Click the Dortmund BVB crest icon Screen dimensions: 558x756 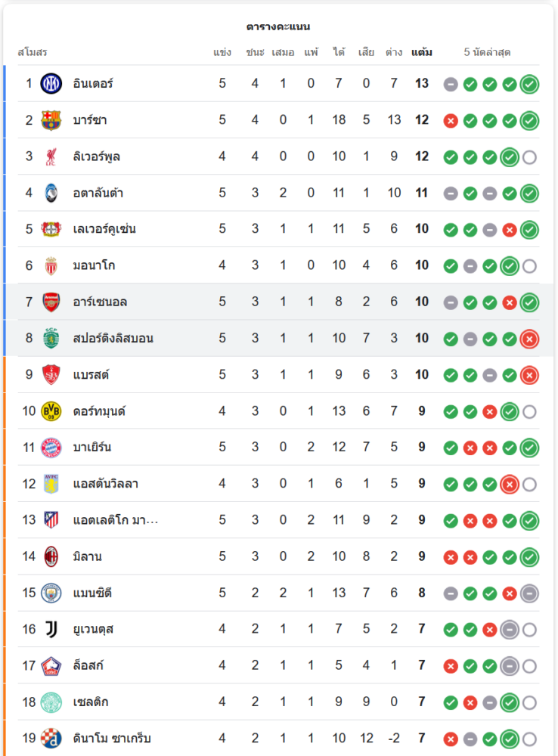51,411
